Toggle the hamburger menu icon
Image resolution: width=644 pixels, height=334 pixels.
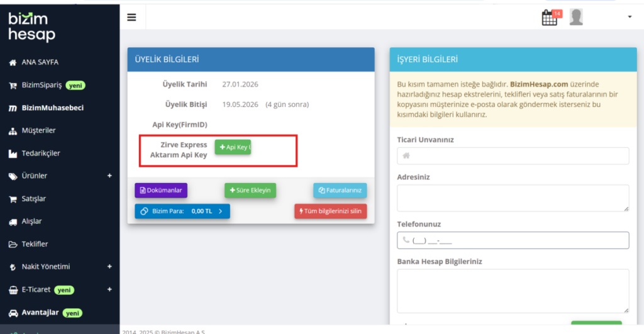131,17
